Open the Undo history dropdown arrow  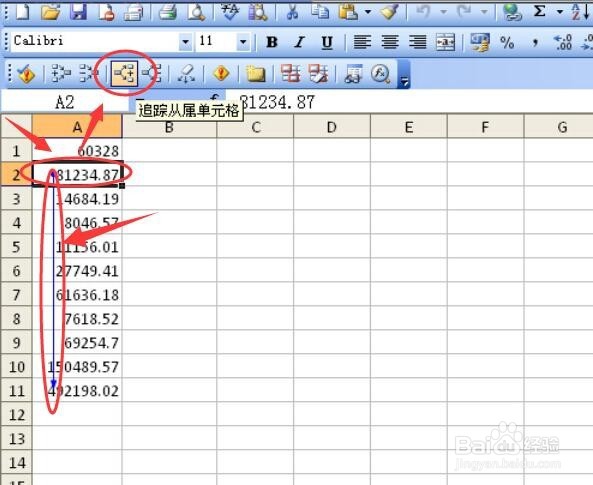444,12
